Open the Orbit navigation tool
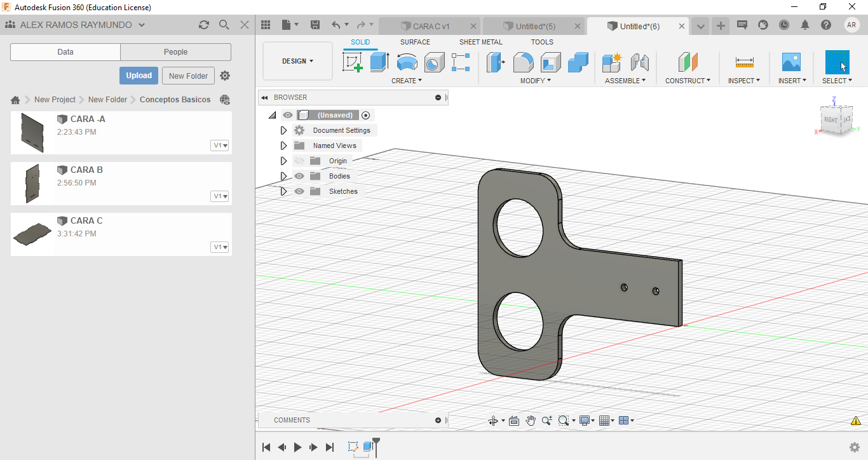This screenshot has height=460, width=868. tap(492, 421)
